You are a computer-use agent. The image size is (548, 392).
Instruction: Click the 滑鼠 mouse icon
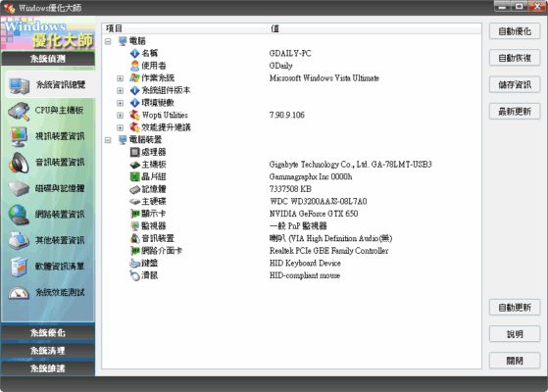point(134,275)
